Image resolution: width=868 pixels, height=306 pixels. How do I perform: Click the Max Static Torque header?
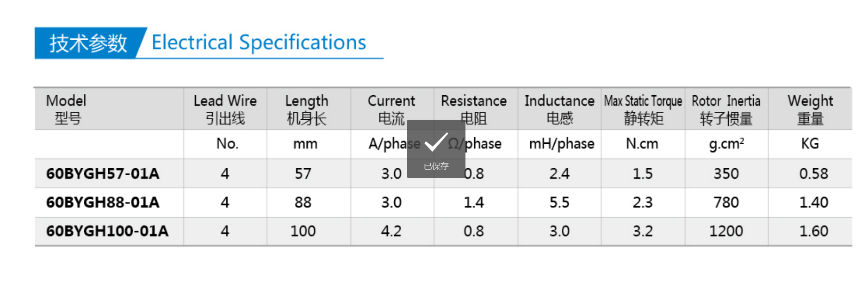643,109
